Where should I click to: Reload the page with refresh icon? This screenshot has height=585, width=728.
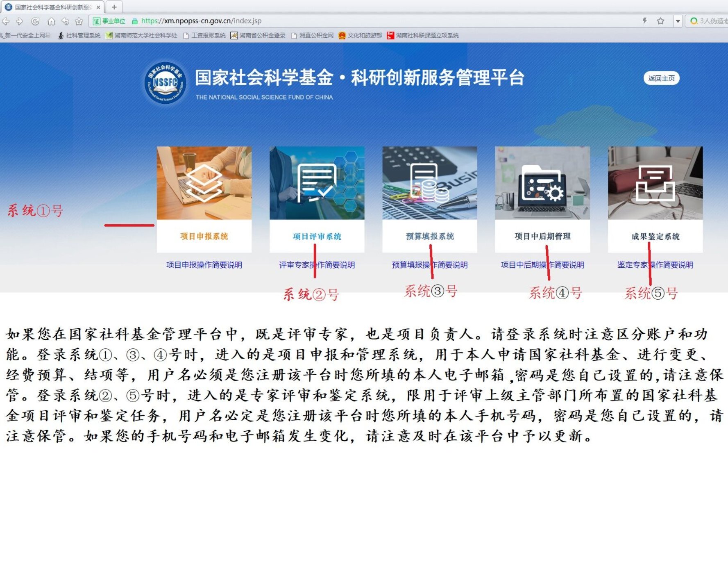(36, 21)
